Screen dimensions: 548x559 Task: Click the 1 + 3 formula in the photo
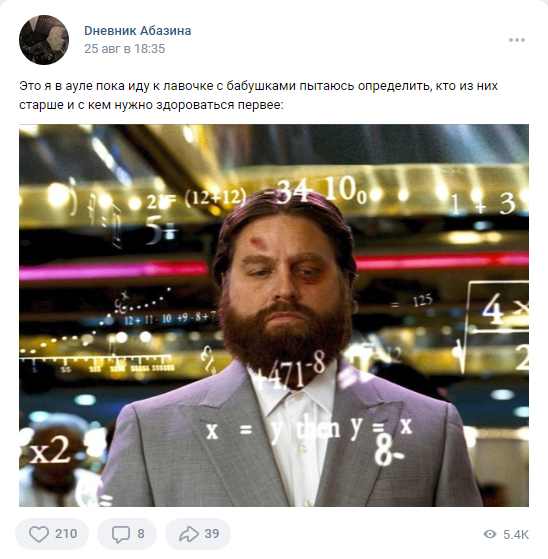483,204
